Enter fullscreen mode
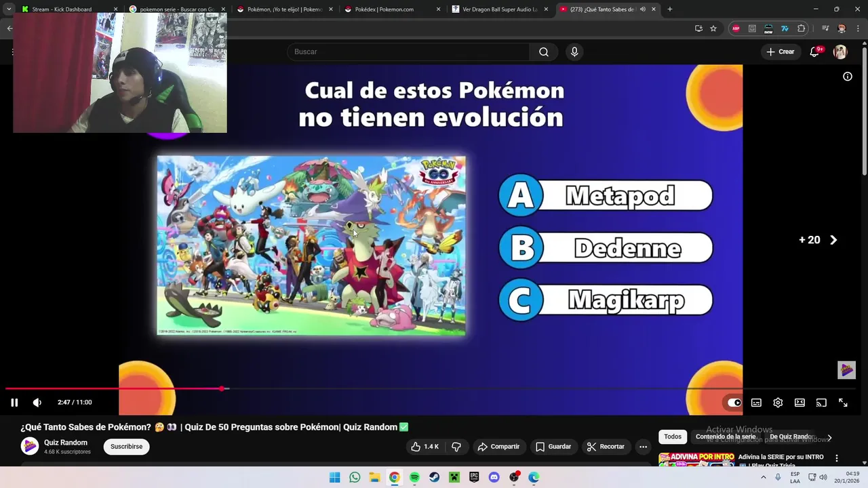The height and width of the screenshot is (488, 868). (x=843, y=403)
